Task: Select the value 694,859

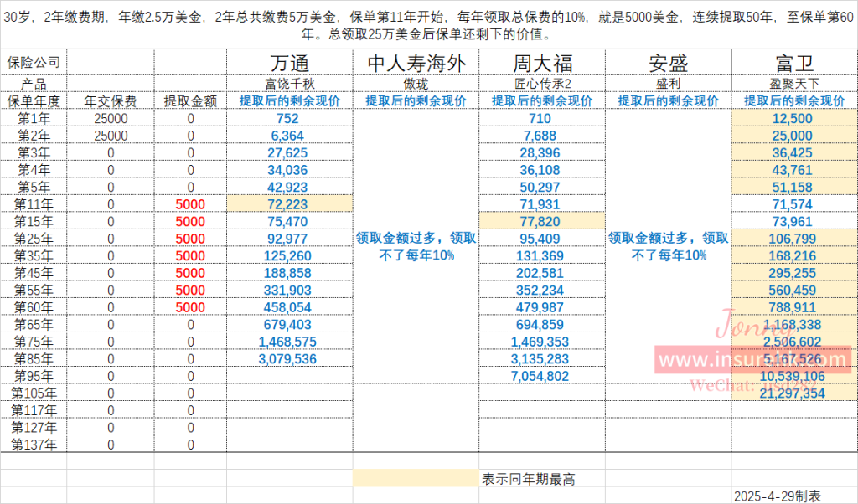Action: 540,325
